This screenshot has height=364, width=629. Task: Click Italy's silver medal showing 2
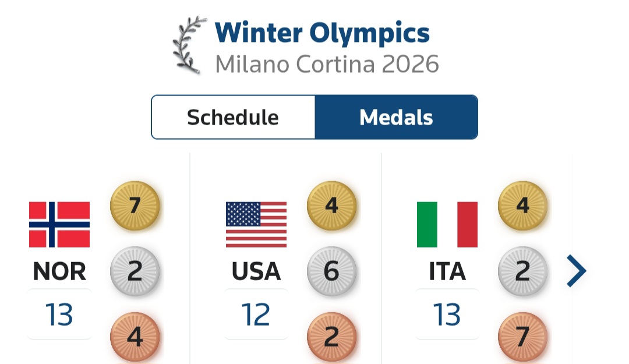[522, 271]
